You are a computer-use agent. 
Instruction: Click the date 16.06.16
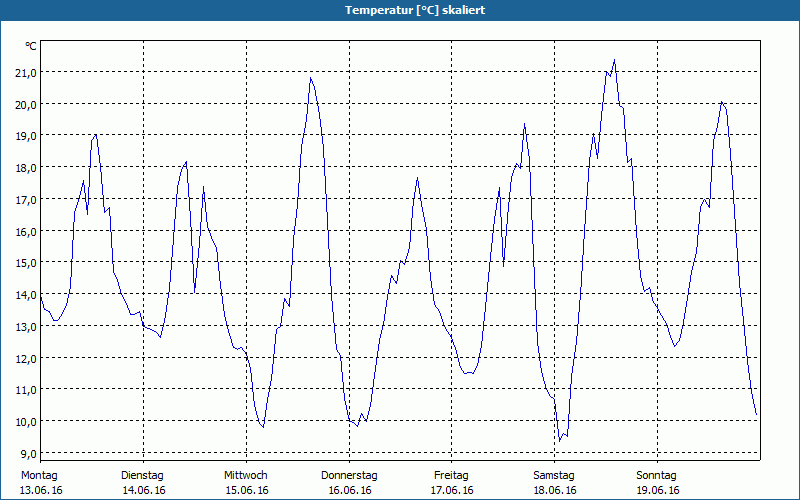point(350,490)
